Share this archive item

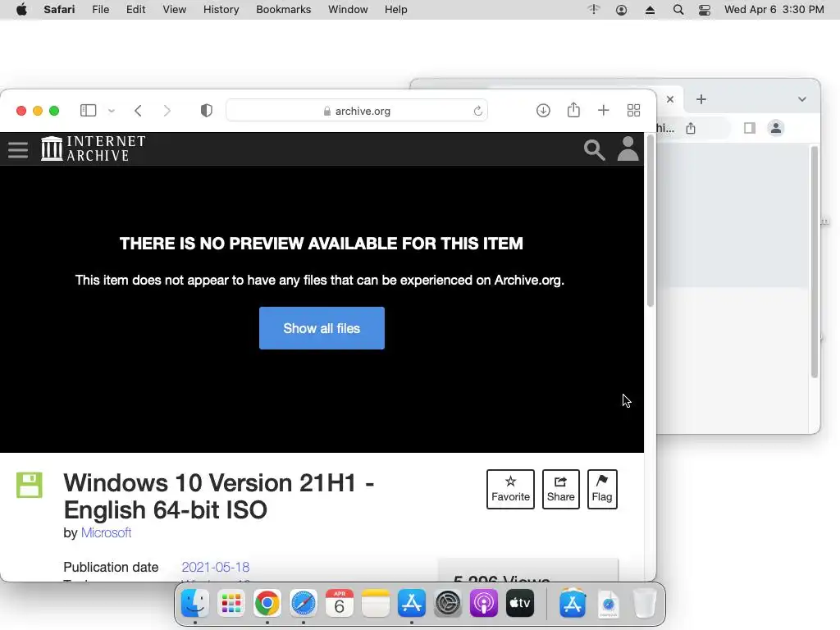click(561, 489)
